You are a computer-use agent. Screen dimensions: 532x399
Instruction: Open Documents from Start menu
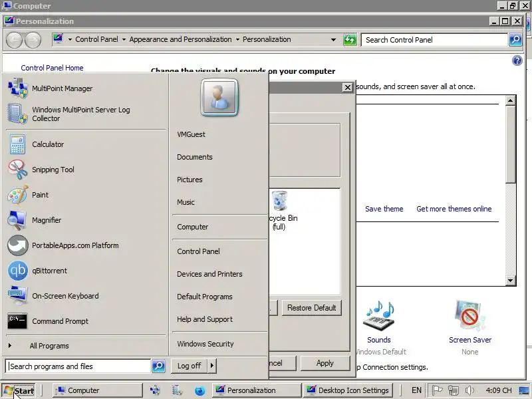point(194,157)
